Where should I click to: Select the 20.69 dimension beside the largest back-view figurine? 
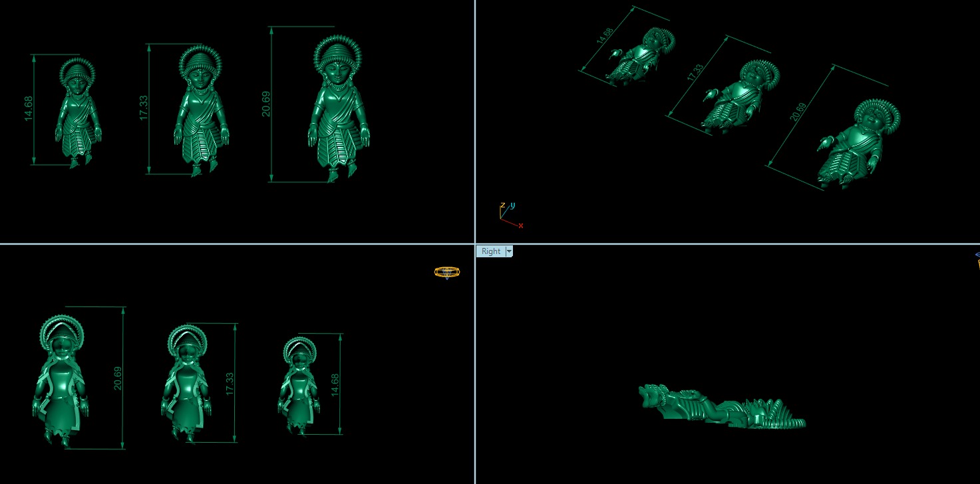(118, 378)
